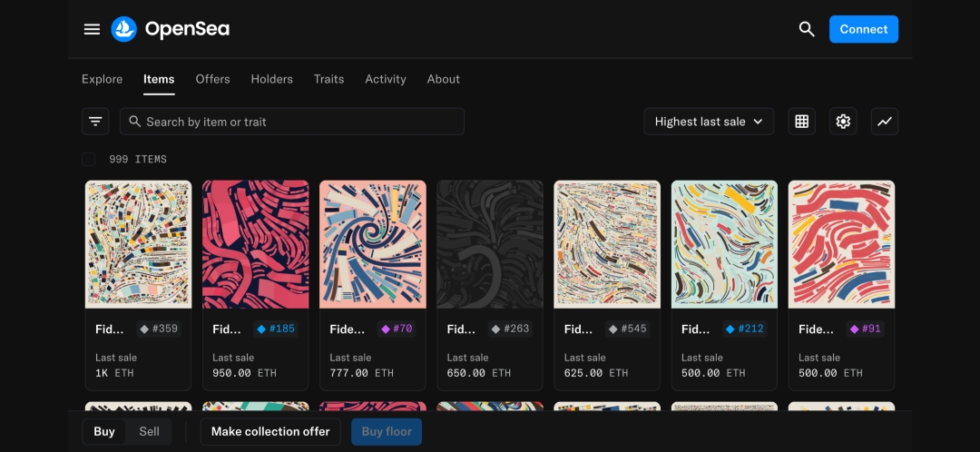Open item #91 artwork thumbnail
The height and width of the screenshot is (452, 980).
coord(841,244)
